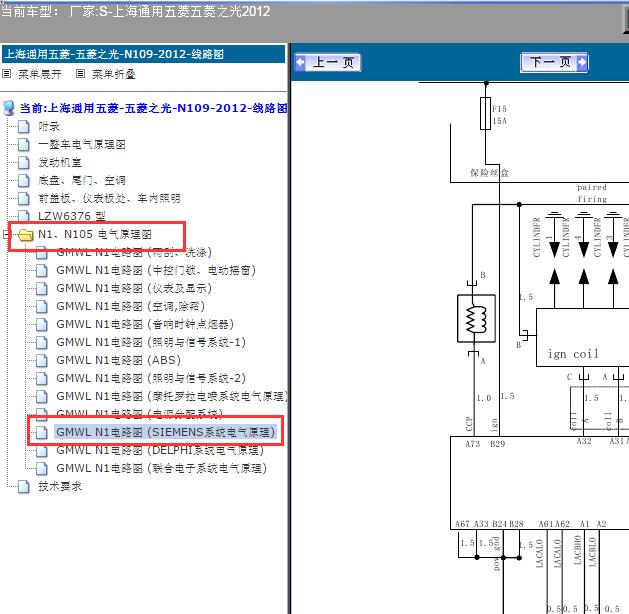Go to next page with 下一页 button

click(x=554, y=63)
